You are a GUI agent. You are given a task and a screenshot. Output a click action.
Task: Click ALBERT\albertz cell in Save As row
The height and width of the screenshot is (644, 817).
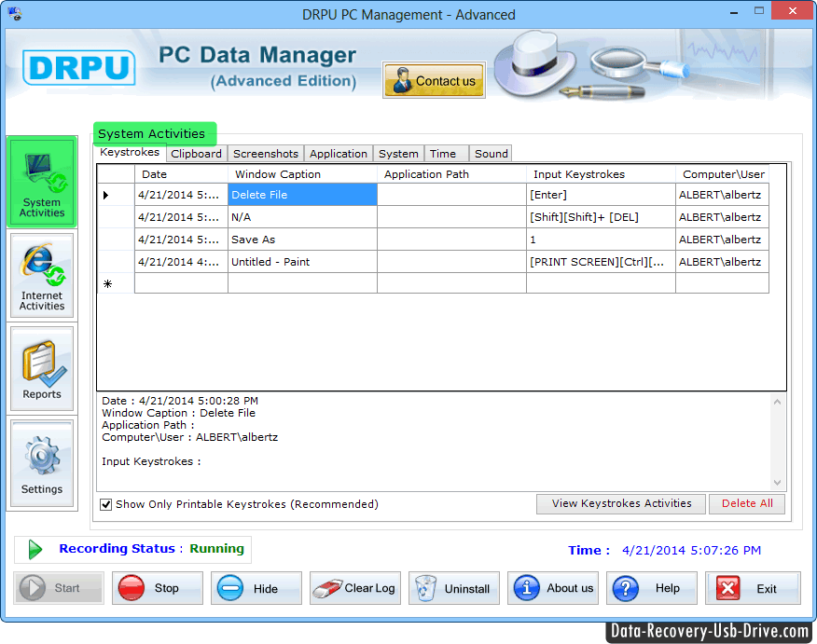[722, 240]
